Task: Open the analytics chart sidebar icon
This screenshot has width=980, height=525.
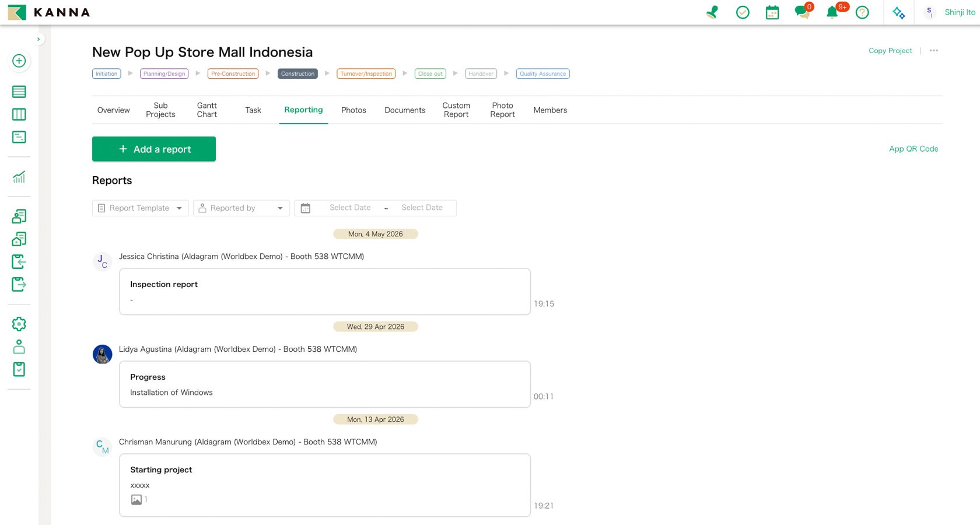Action: click(x=19, y=177)
